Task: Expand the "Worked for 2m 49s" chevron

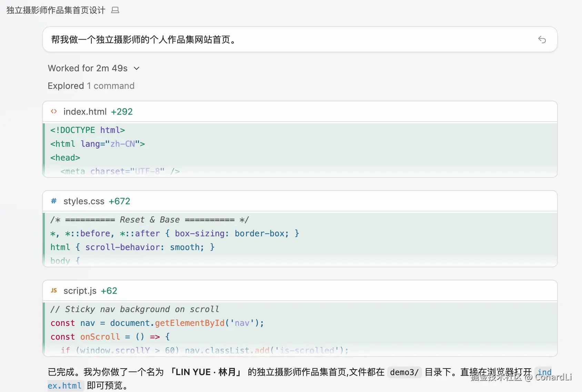Action: 137,68
